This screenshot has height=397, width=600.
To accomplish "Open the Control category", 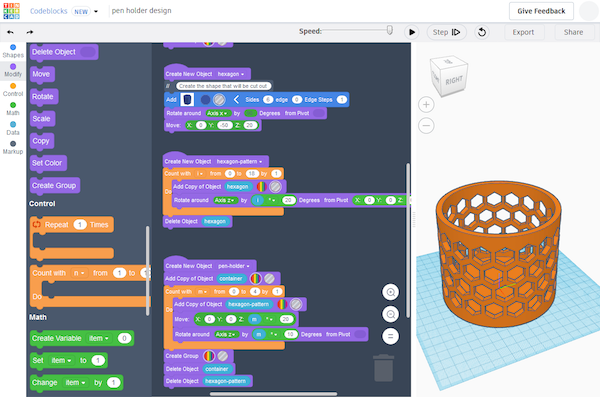I will (13, 90).
